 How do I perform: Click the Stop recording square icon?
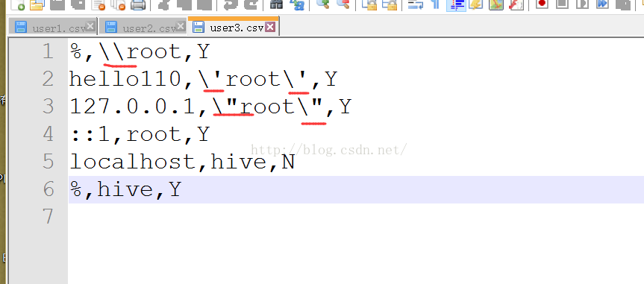point(562,4)
